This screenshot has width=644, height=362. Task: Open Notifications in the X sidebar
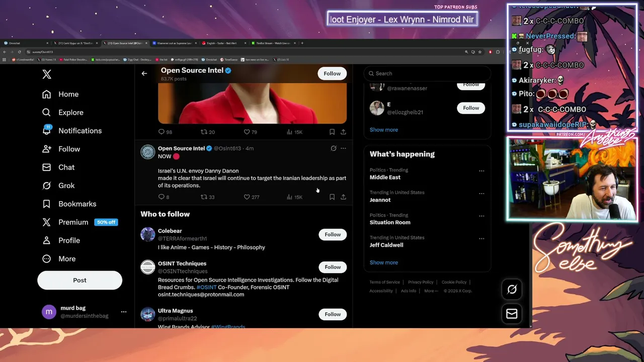[72, 131]
